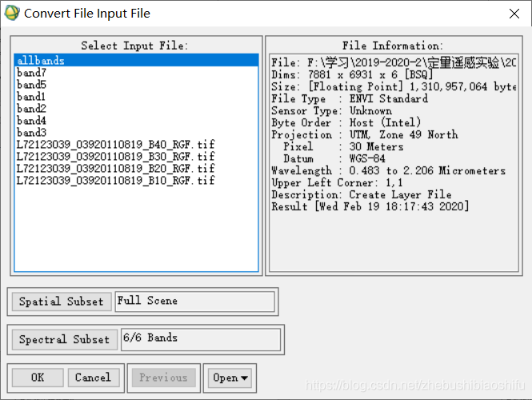Click the Full Scene spatial subset field

coord(194,302)
